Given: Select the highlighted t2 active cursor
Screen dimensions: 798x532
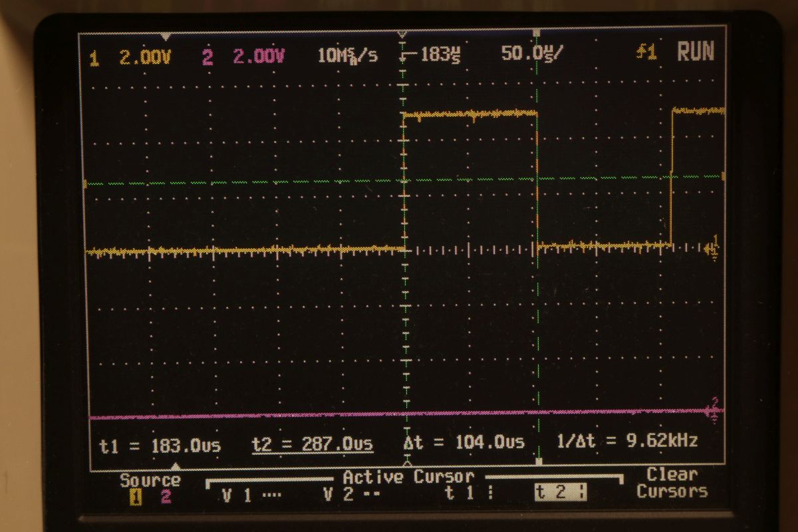Looking at the screenshot, I should (561, 494).
